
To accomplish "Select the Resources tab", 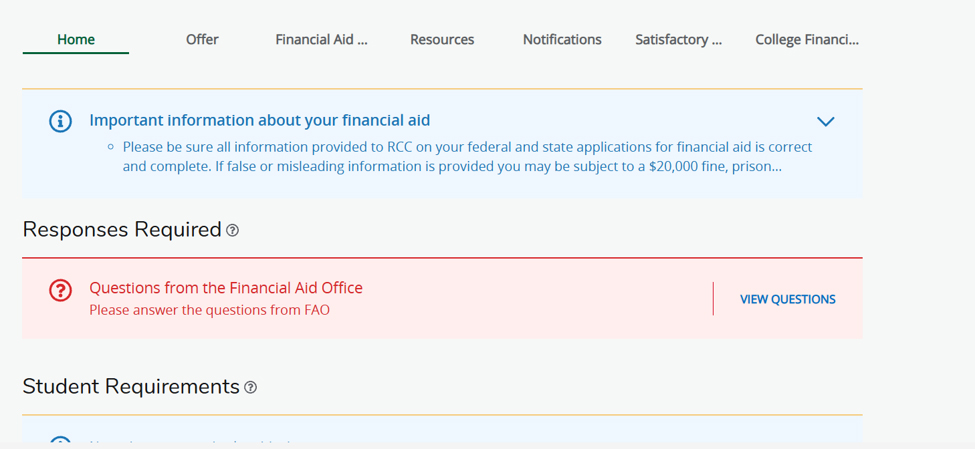I will click(442, 40).
